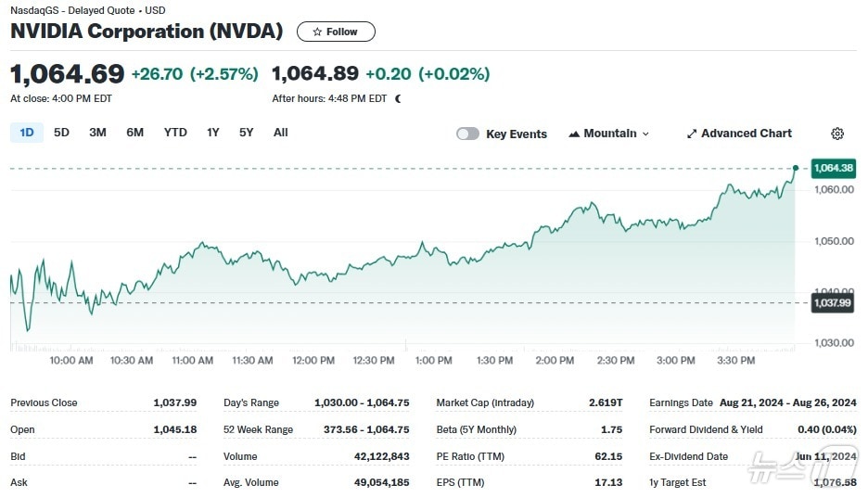868x498 pixels.
Task: Switch chart to YTD range
Action: click(175, 133)
